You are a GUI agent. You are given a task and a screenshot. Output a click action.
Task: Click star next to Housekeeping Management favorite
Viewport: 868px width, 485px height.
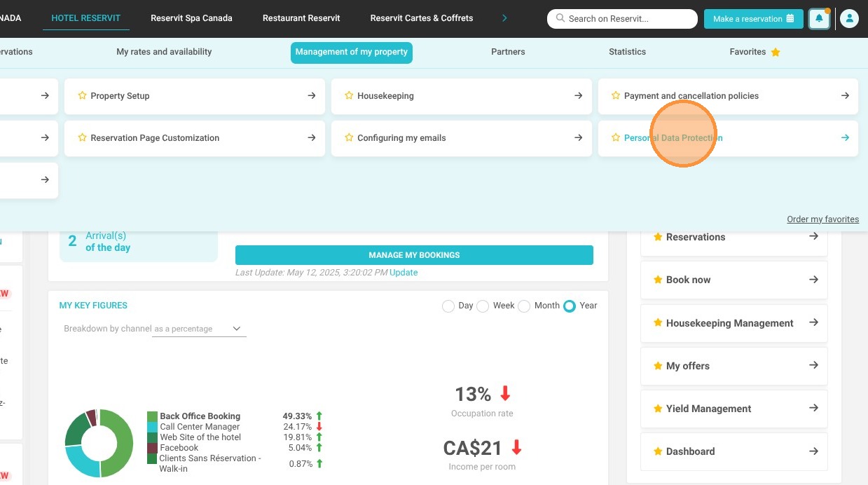tap(658, 323)
